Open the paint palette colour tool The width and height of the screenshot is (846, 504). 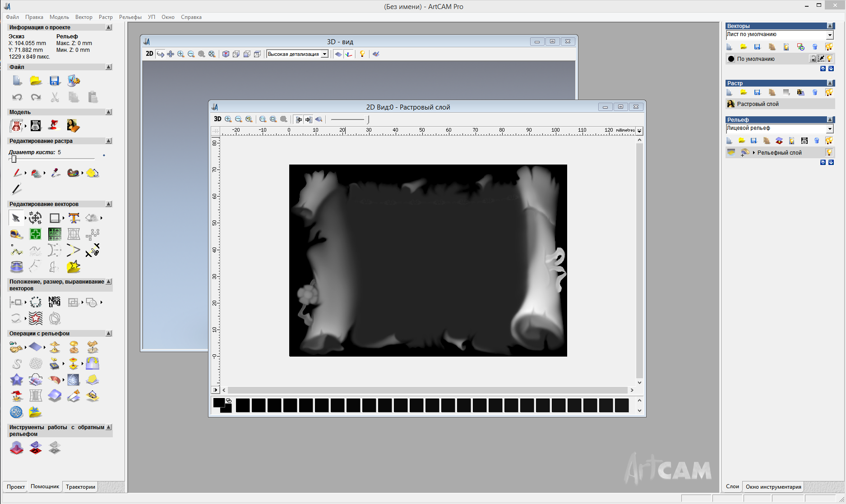pyautogui.click(x=73, y=173)
